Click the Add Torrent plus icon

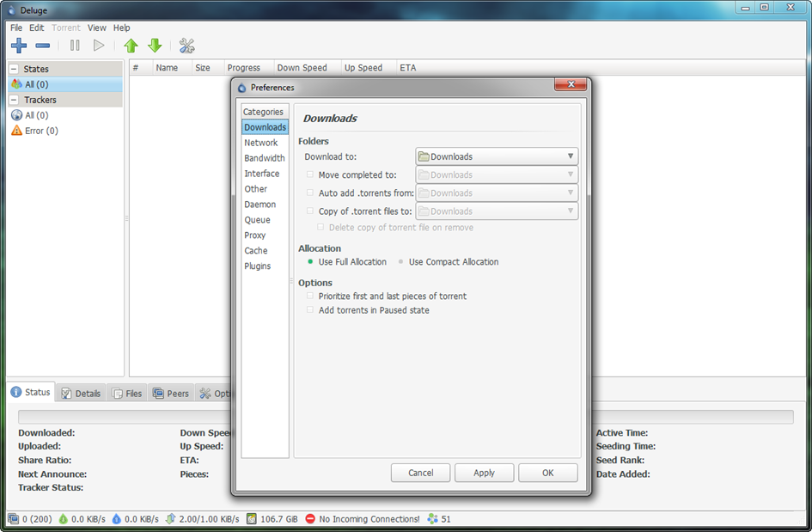pos(19,46)
